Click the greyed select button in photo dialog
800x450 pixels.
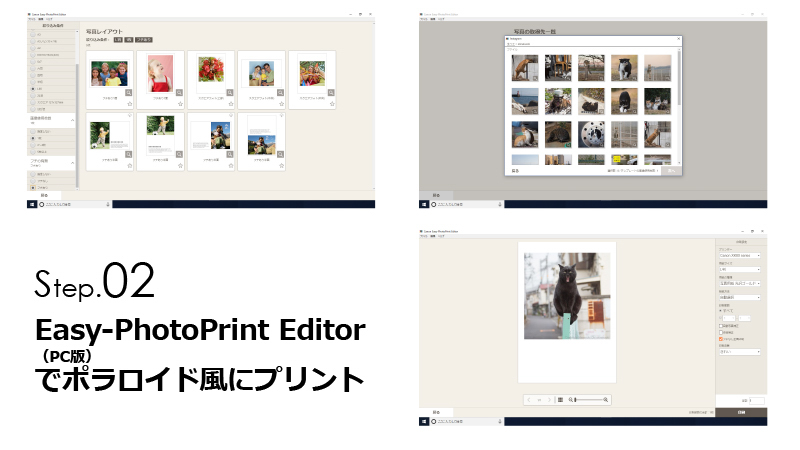(x=671, y=171)
